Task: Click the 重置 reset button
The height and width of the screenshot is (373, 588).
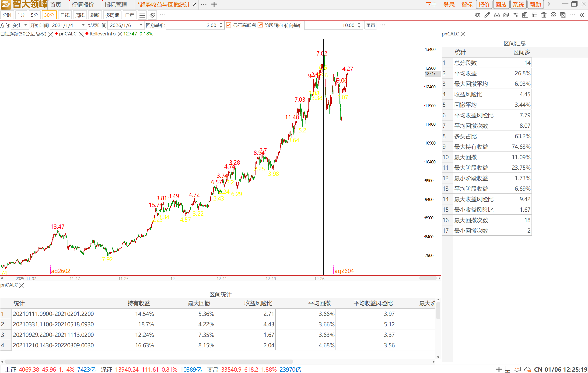Action: [371, 25]
